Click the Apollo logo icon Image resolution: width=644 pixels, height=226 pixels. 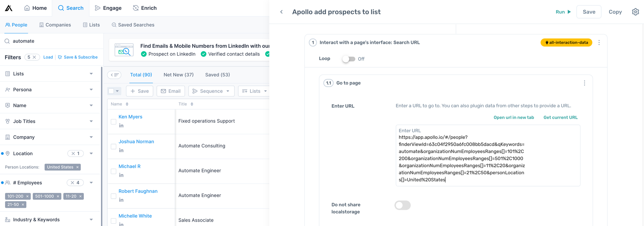click(x=9, y=8)
